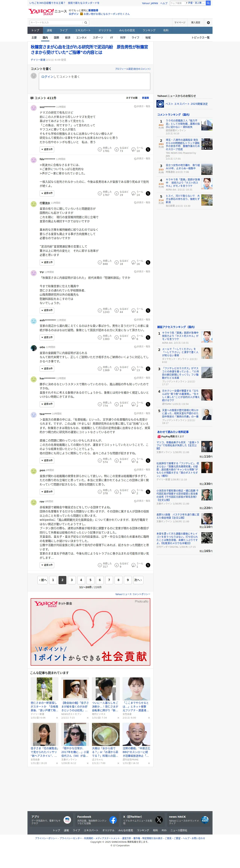This screenshot has height=868, width=240.
Task: Open the ネット募金 heart banner
Action: click(90, 632)
